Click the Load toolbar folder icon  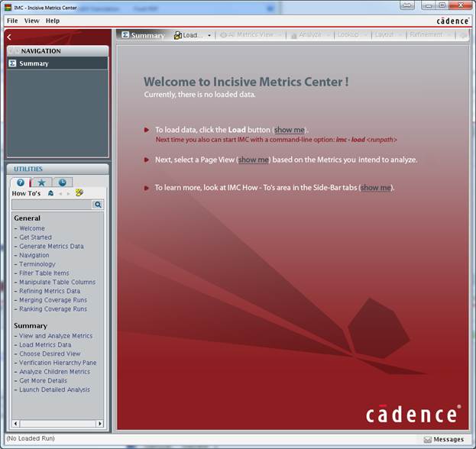tap(177, 35)
